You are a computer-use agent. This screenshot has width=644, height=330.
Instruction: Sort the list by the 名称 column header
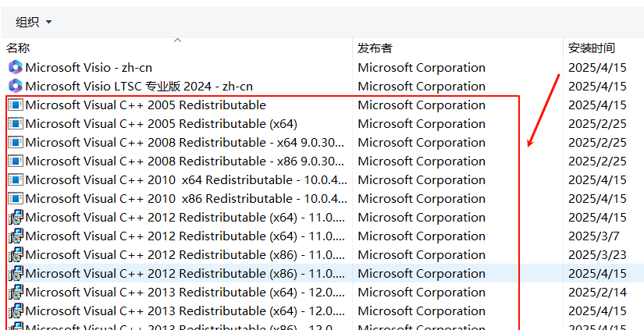[18, 48]
